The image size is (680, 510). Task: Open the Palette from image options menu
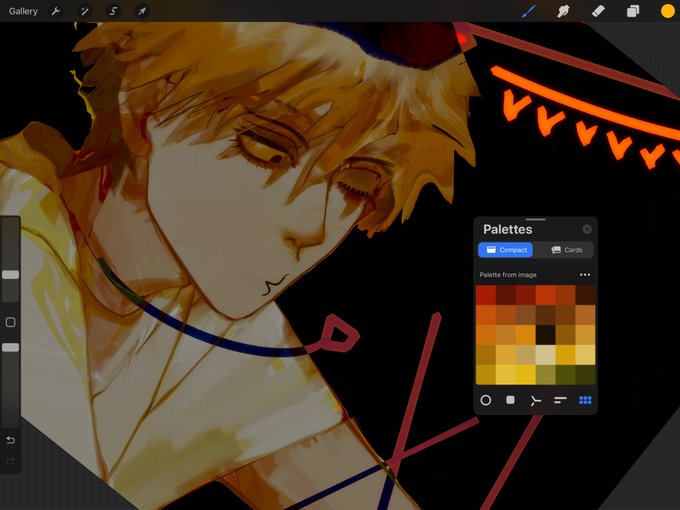585,275
